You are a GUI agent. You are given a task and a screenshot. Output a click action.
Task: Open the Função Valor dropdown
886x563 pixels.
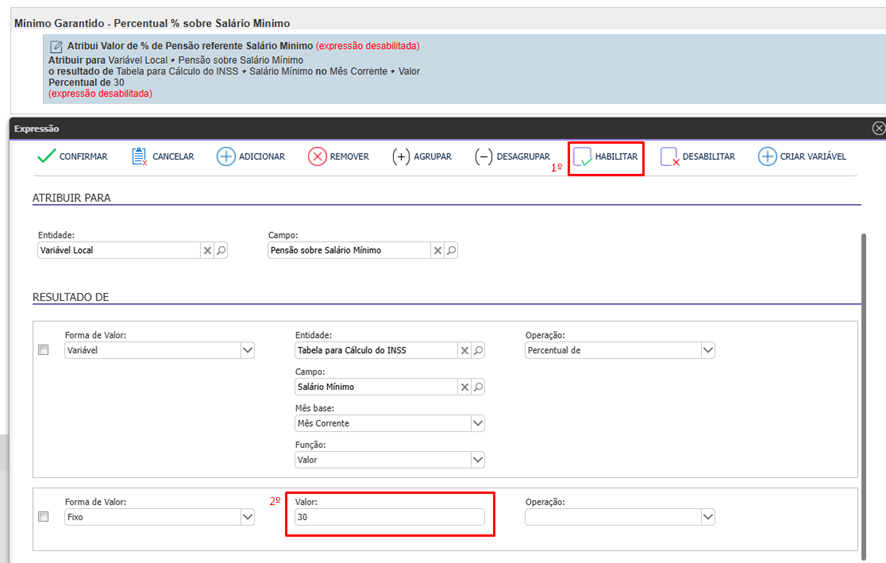pos(478,460)
